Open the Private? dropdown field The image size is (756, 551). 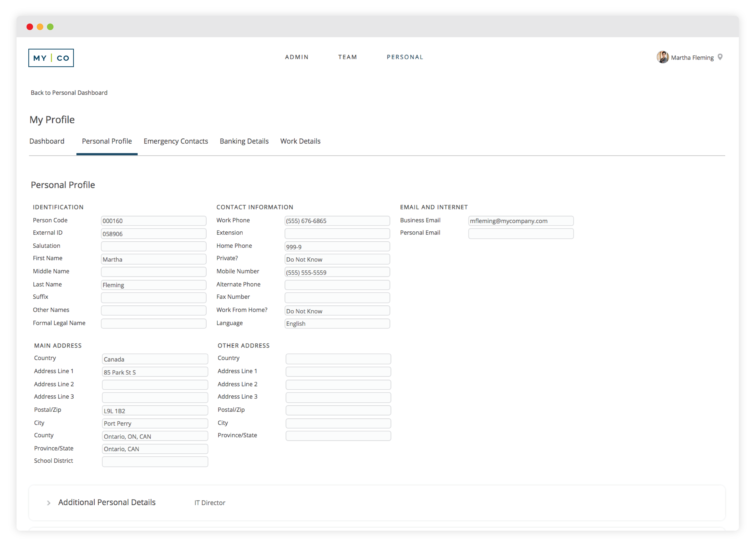[337, 260]
